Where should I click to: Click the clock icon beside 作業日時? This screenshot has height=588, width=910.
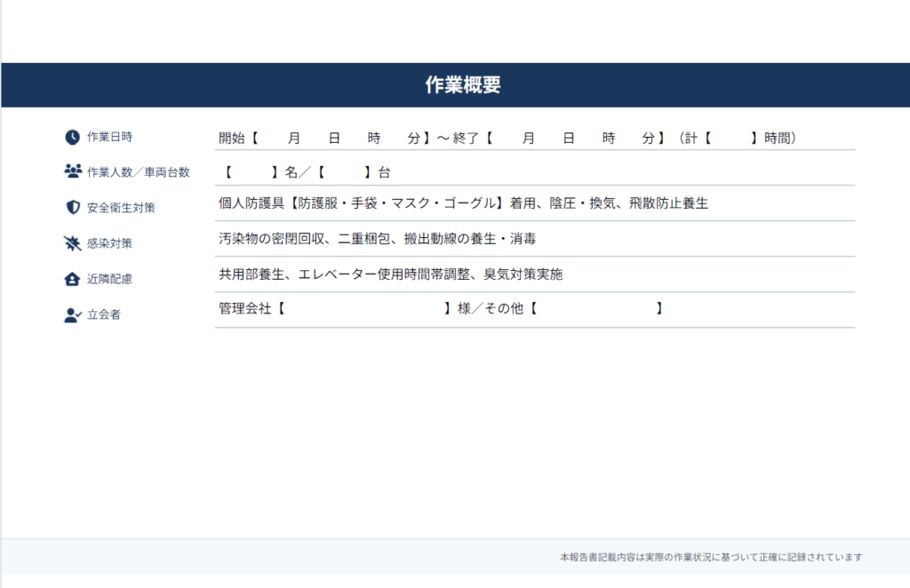click(x=70, y=137)
